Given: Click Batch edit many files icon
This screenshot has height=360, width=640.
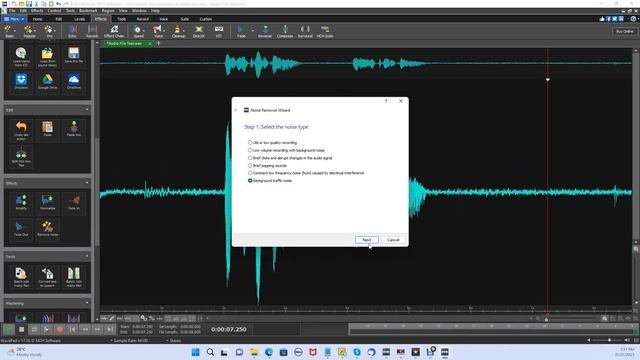Looking at the screenshot, I should (x=21, y=277).
